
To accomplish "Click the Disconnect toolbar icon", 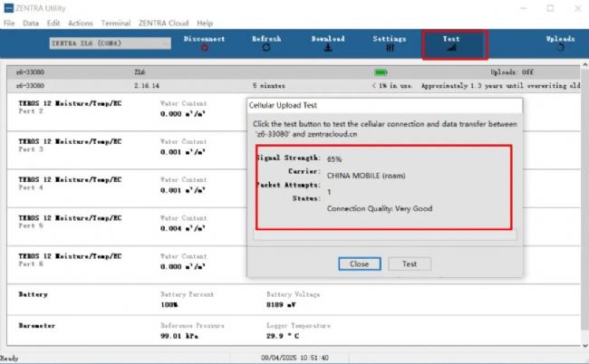I will (203, 48).
